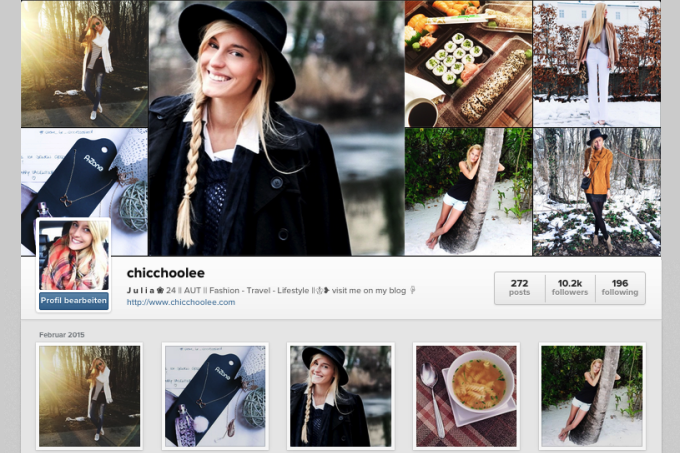This screenshot has height=453, width=680.
Task: Open the 10.2k followers list
Action: pos(570,288)
